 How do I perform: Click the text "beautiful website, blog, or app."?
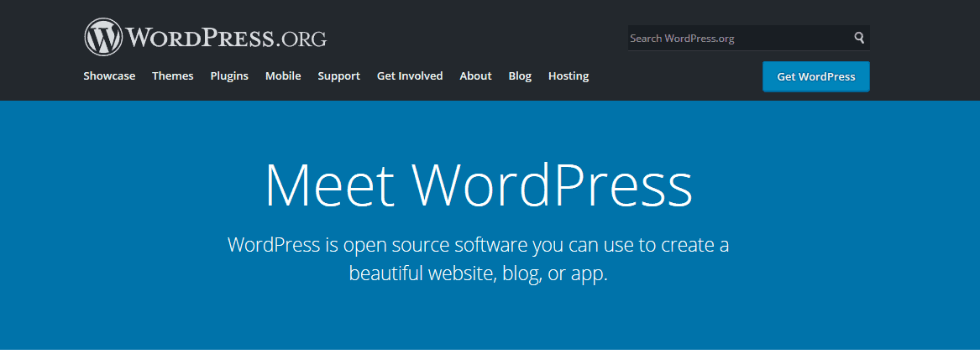[x=478, y=273]
